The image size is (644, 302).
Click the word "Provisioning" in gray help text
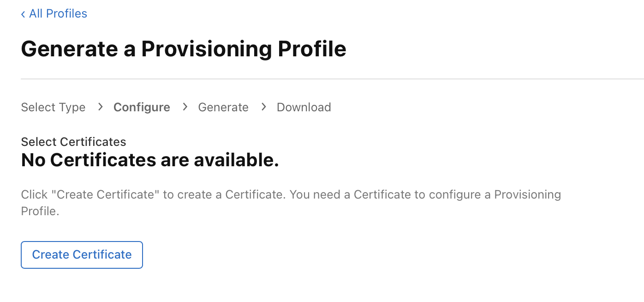pos(527,194)
